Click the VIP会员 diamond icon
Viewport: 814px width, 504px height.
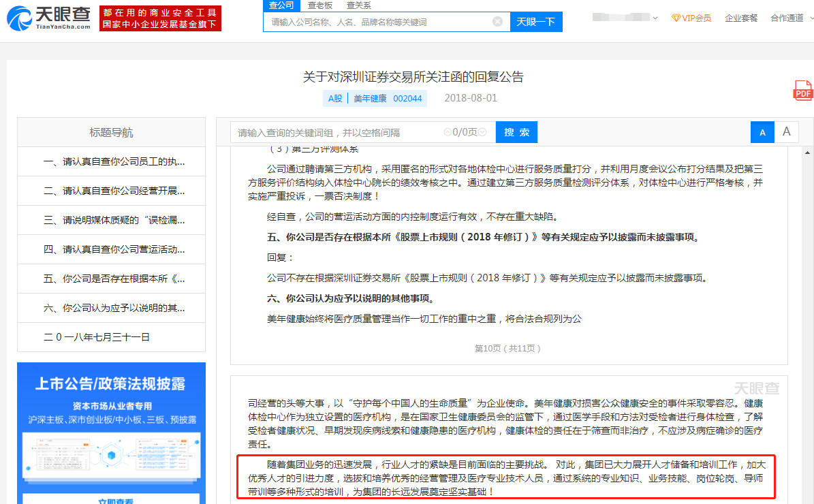676,18
